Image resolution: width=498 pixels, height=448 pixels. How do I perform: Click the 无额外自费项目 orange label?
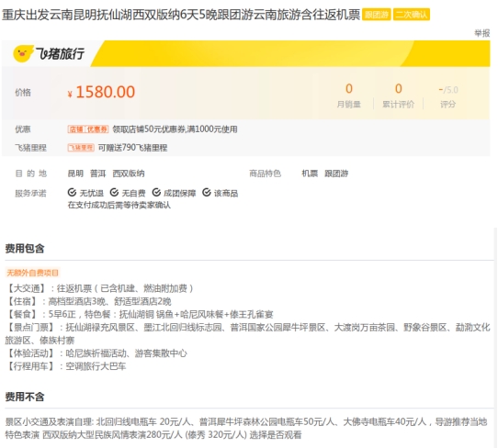click(x=32, y=273)
